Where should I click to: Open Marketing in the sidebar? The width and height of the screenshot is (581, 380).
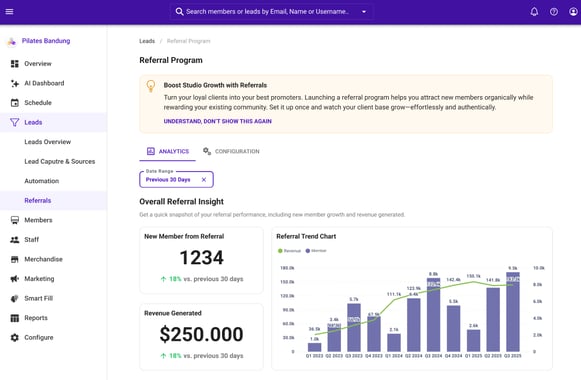pos(54,279)
